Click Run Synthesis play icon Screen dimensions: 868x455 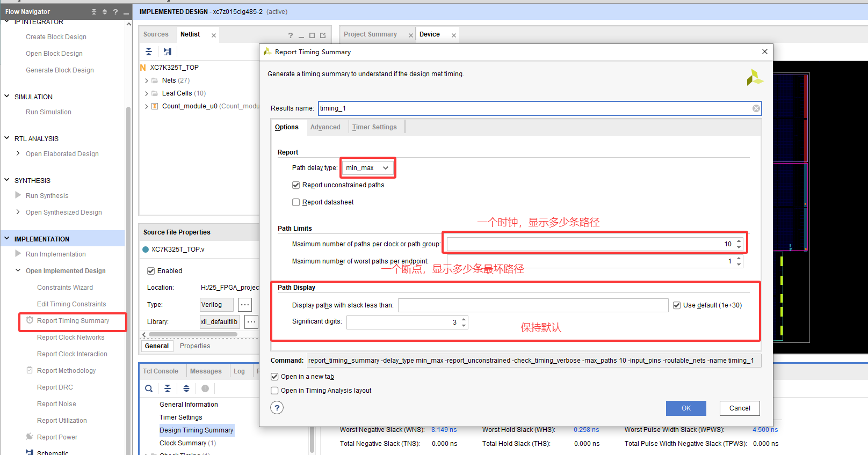(18, 195)
